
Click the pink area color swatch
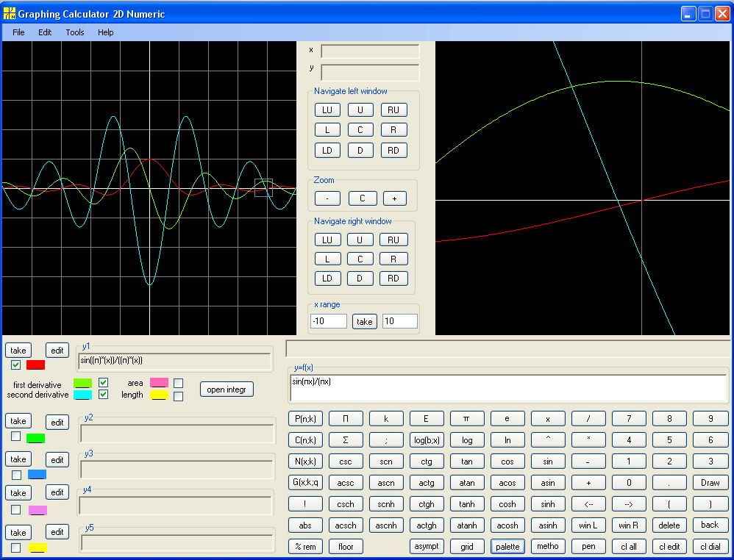159,383
